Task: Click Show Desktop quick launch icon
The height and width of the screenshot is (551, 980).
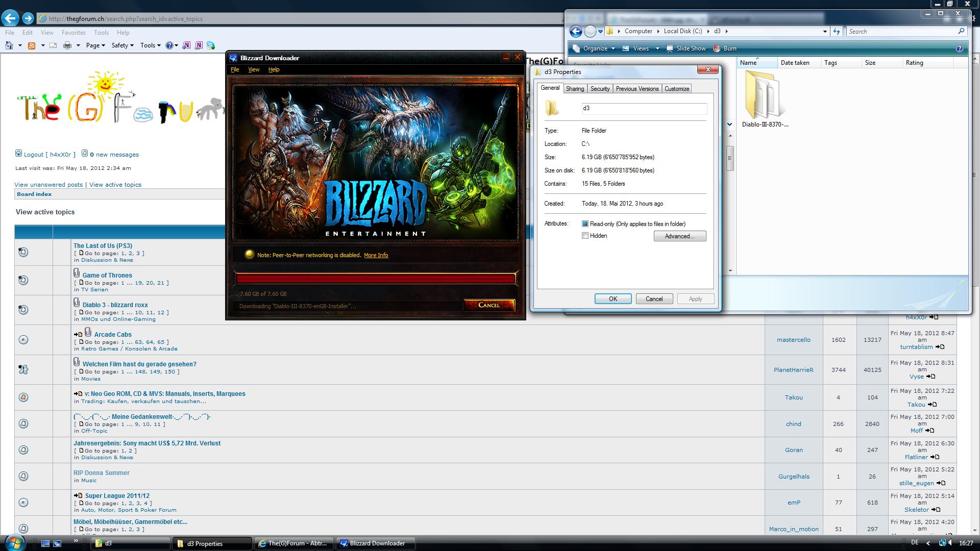Action: [x=45, y=543]
